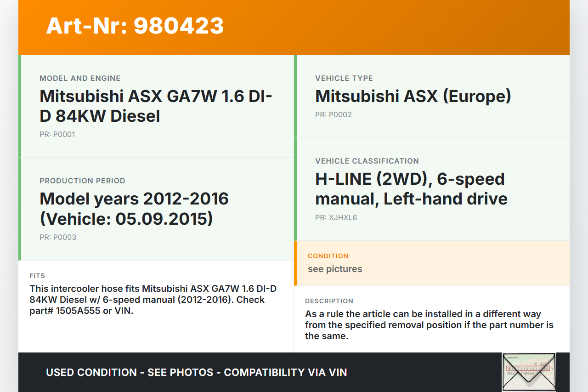Click the PR: P0002 code
The width and height of the screenshot is (588, 392).
[334, 115]
